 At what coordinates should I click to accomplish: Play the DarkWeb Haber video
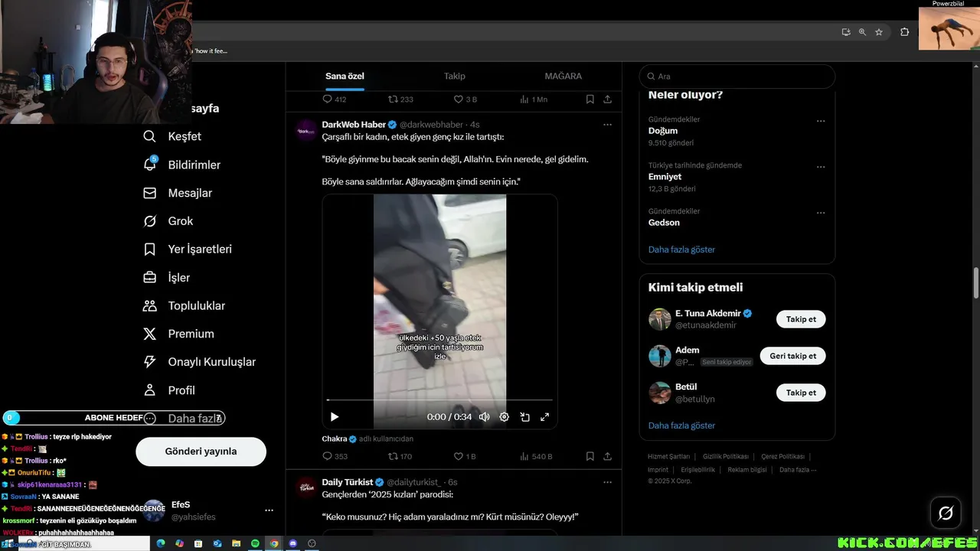coord(335,417)
